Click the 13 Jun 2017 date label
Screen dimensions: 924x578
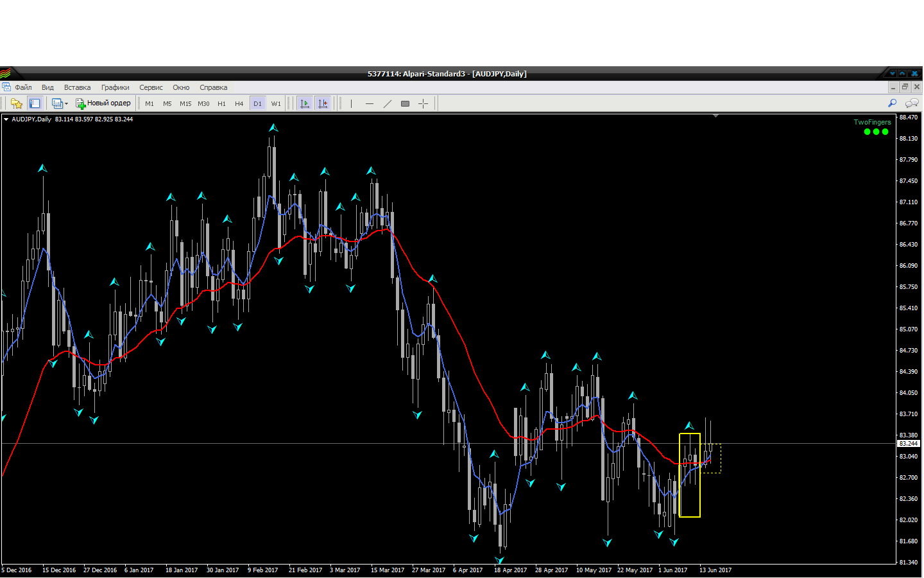(x=715, y=570)
